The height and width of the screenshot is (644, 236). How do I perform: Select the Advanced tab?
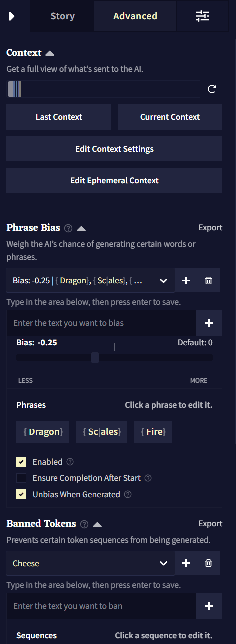135,16
